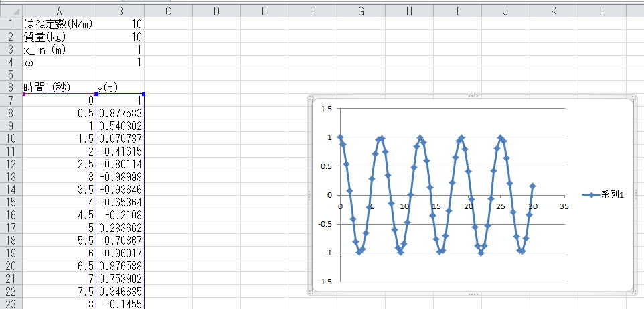Select the y(t) header cell

(x=120, y=88)
